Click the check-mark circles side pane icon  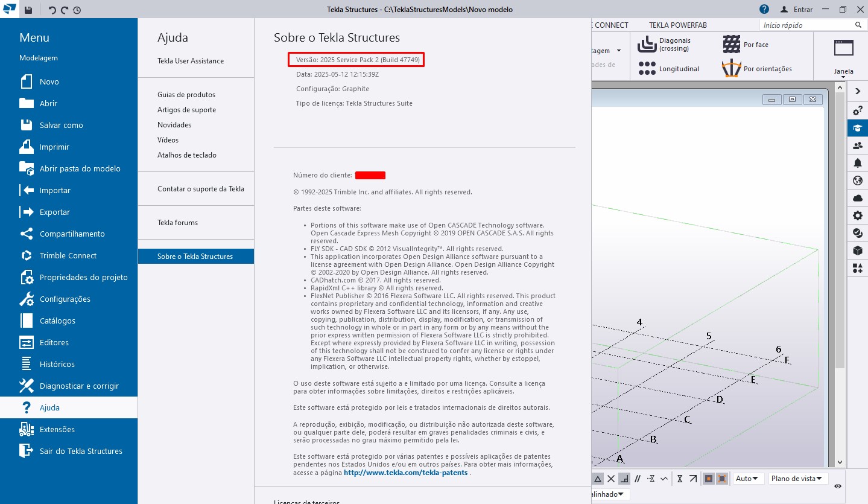click(858, 233)
